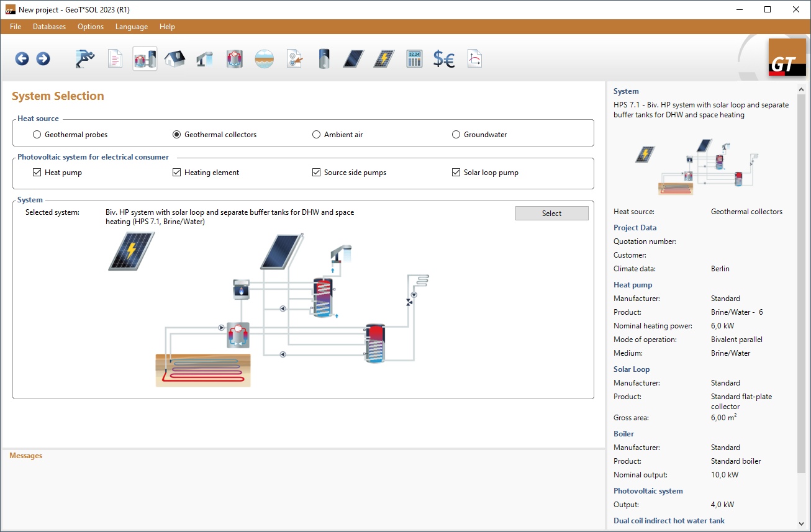Open the calculation calculator icon
The image size is (811, 532).
tap(414, 58)
